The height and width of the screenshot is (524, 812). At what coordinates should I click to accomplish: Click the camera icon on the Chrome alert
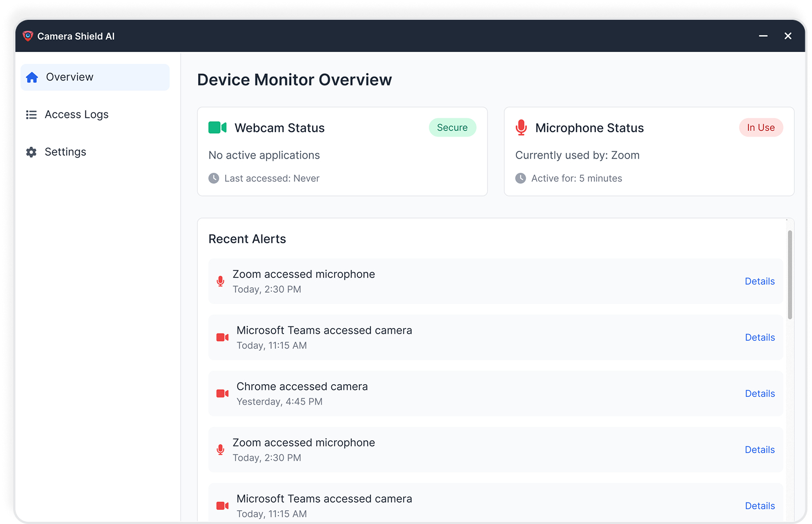pos(222,393)
